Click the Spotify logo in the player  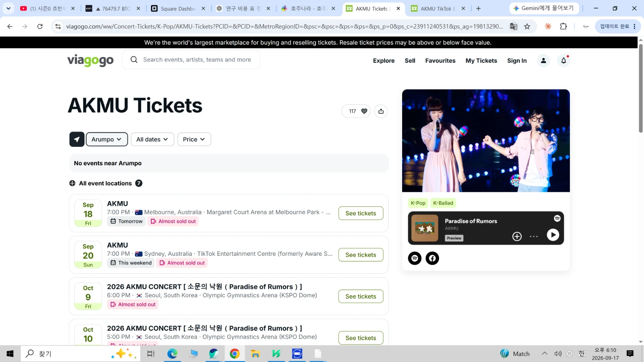557,218
